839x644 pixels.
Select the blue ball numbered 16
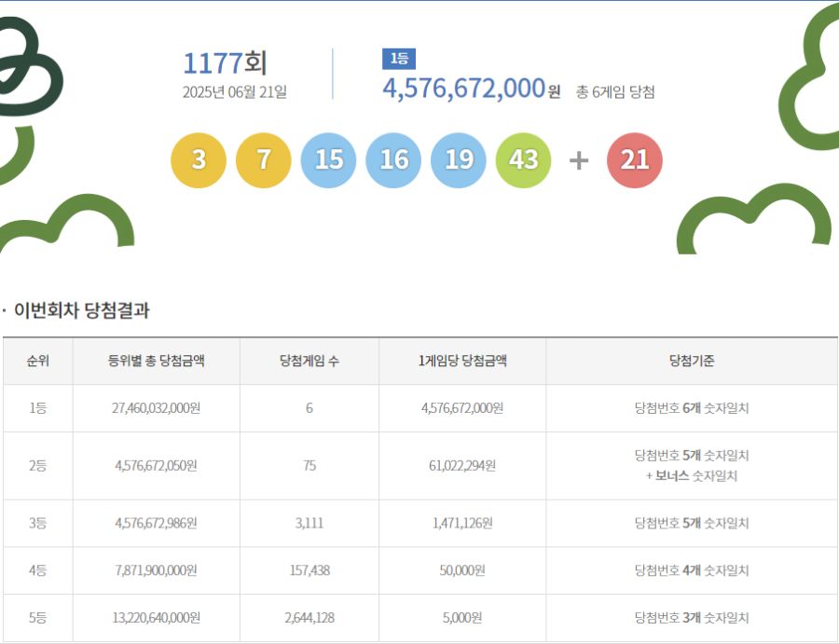pyautogui.click(x=393, y=160)
